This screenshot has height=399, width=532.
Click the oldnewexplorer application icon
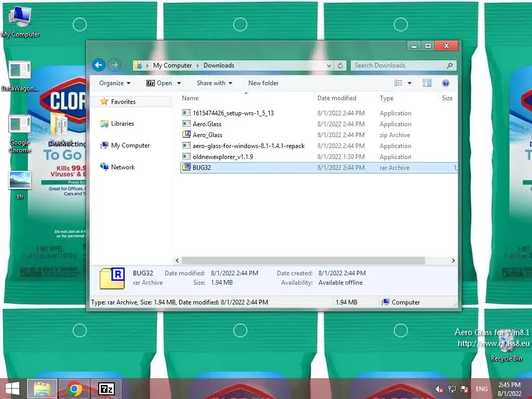coord(187,156)
